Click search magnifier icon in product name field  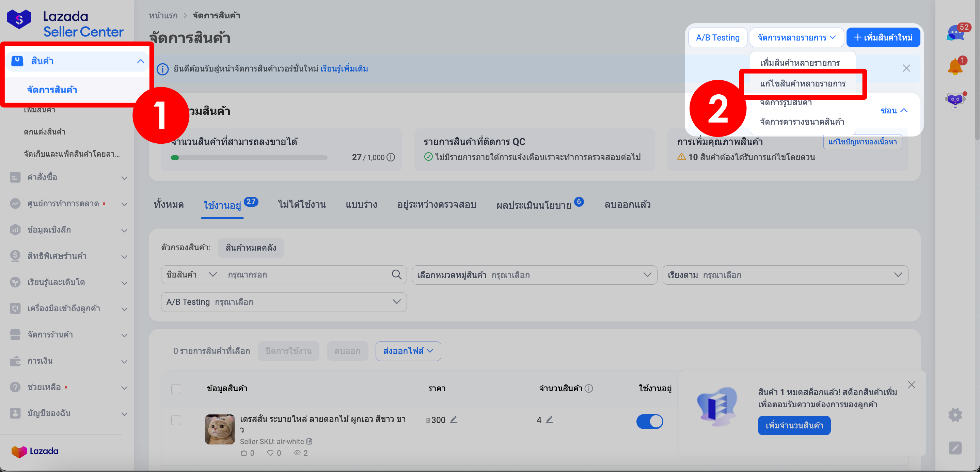396,274
